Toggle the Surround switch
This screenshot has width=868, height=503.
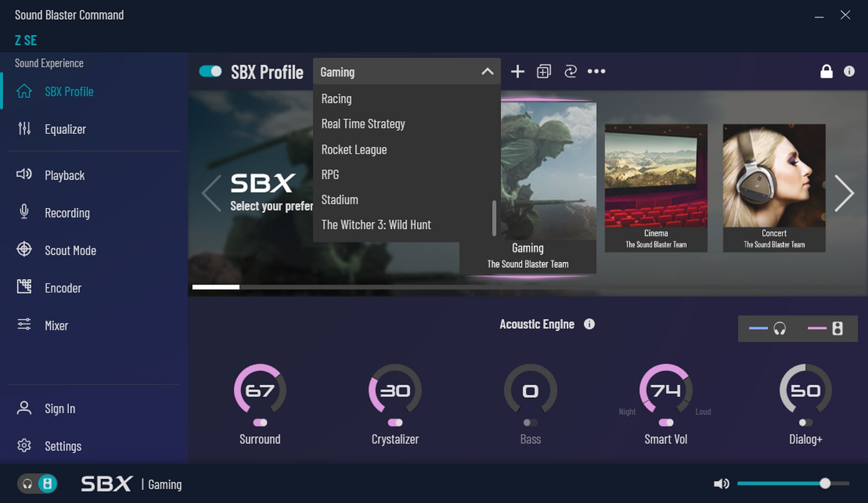(260, 422)
